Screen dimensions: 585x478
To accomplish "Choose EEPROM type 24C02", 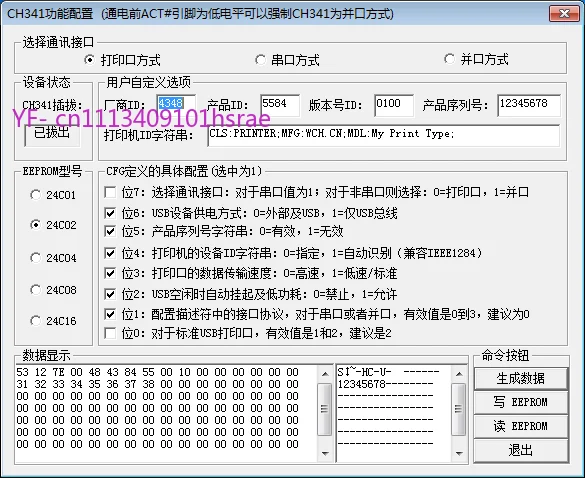I will pyautogui.click(x=35, y=225).
